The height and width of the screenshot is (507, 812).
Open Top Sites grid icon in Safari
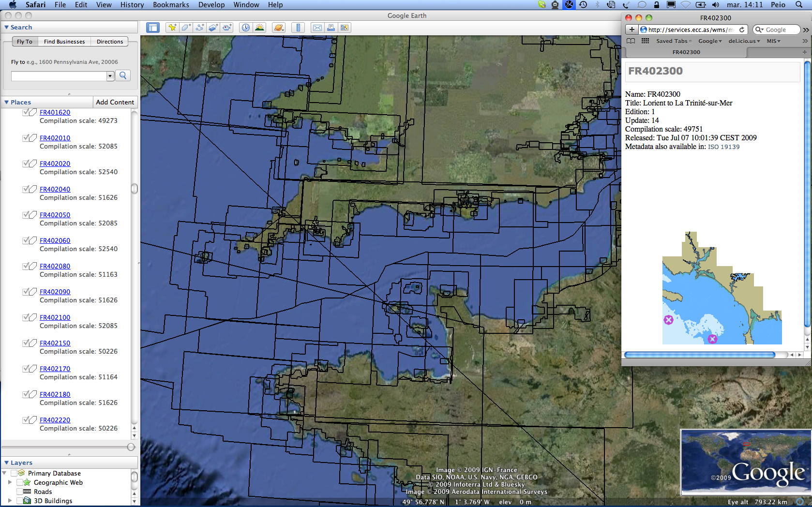[645, 41]
